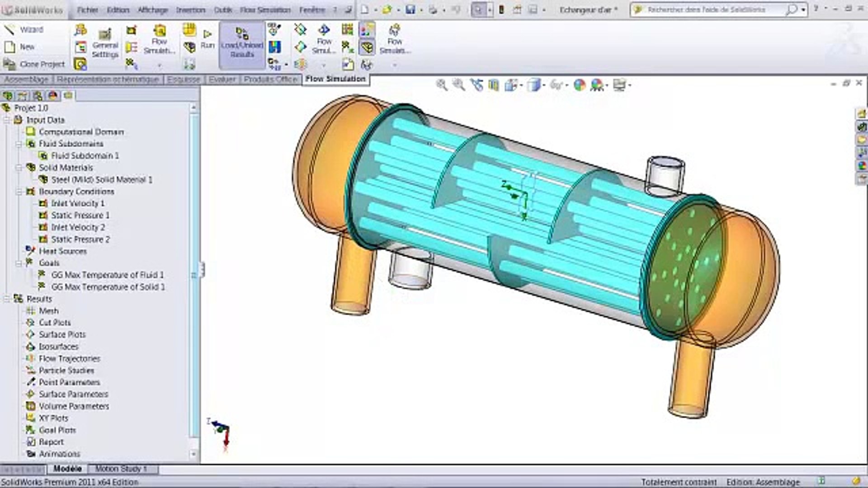Open the display style dropdown arrow
This screenshot has height=488, width=868.
click(544, 85)
